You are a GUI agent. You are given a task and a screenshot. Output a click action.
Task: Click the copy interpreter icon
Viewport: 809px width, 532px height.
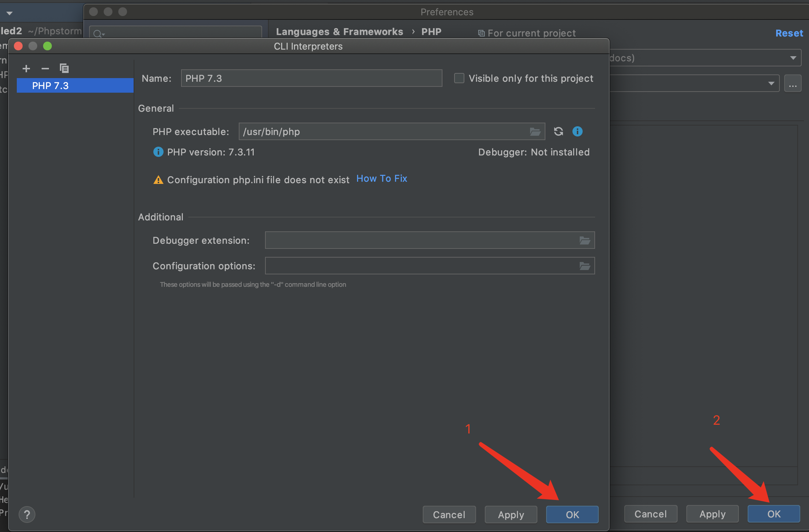click(x=64, y=68)
